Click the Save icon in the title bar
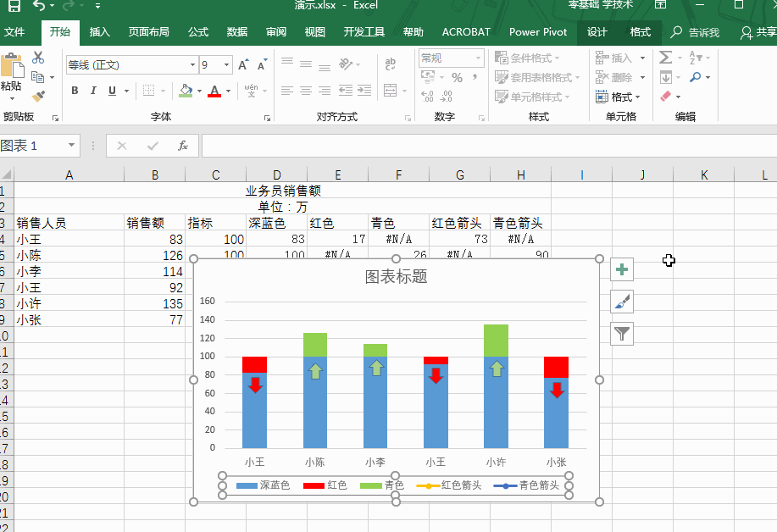The height and width of the screenshot is (532, 777). pos(14,6)
